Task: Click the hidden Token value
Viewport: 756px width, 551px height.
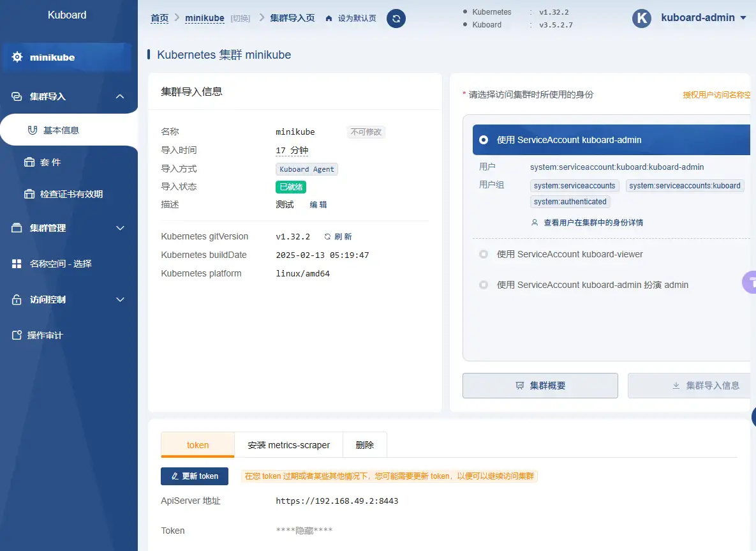Action: click(304, 531)
